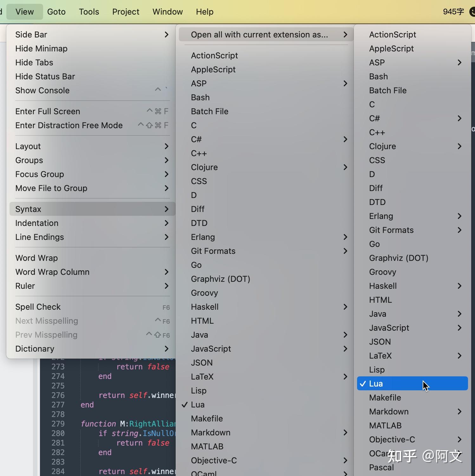Expand the Move File to Group submenu
The width and height of the screenshot is (475, 476).
pyautogui.click(x=92, y=188)
